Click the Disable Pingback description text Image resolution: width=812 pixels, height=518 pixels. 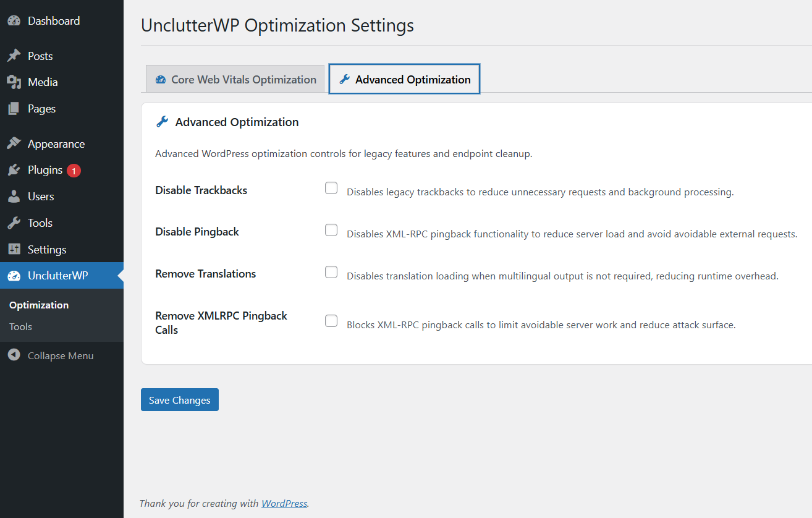(572, 234)
